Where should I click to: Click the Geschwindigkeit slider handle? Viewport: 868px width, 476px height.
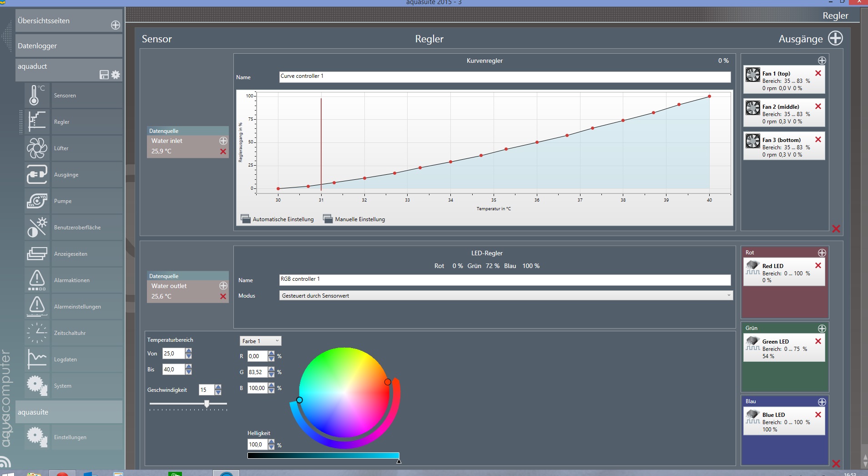(207, 404)
